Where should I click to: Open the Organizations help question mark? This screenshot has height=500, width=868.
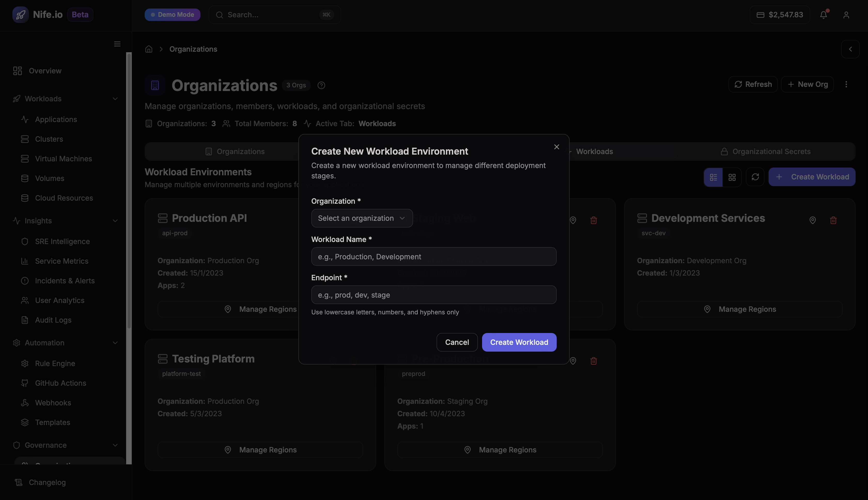321,85
